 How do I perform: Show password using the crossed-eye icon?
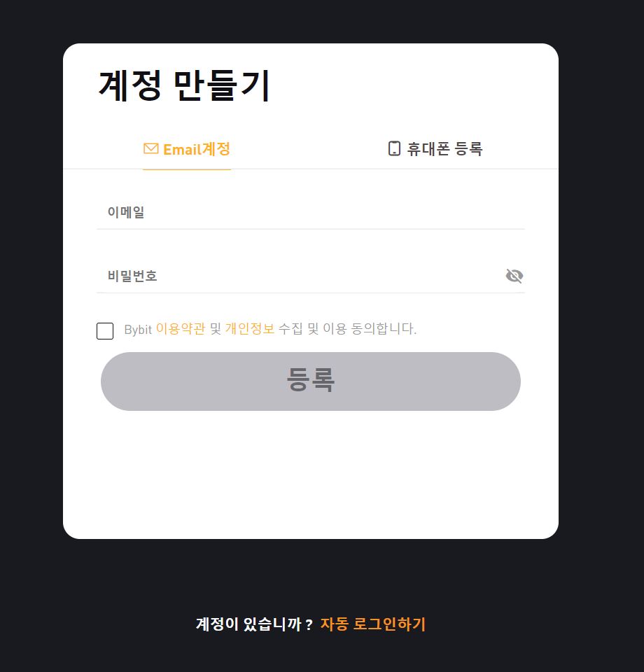[x=514, y=276]
